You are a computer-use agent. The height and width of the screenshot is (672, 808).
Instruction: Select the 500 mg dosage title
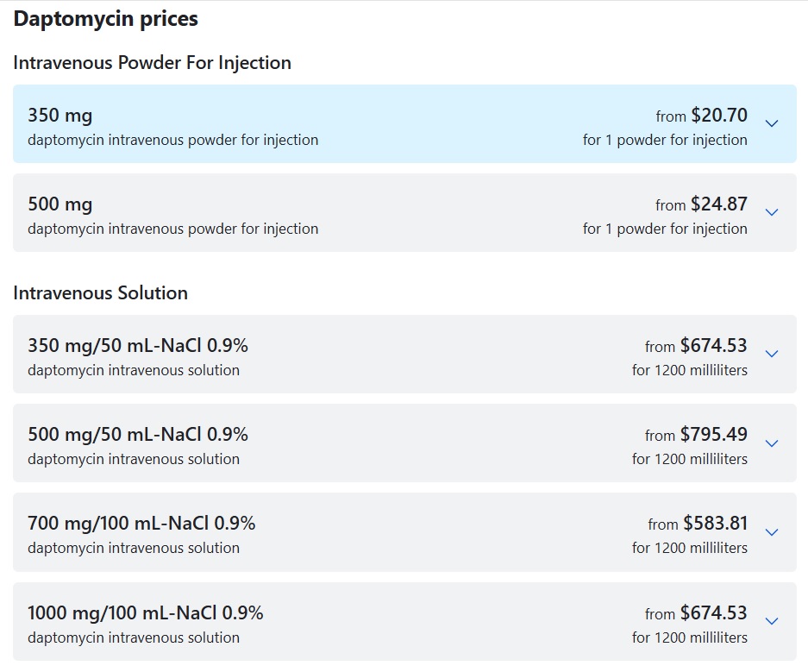coord(60,204)
